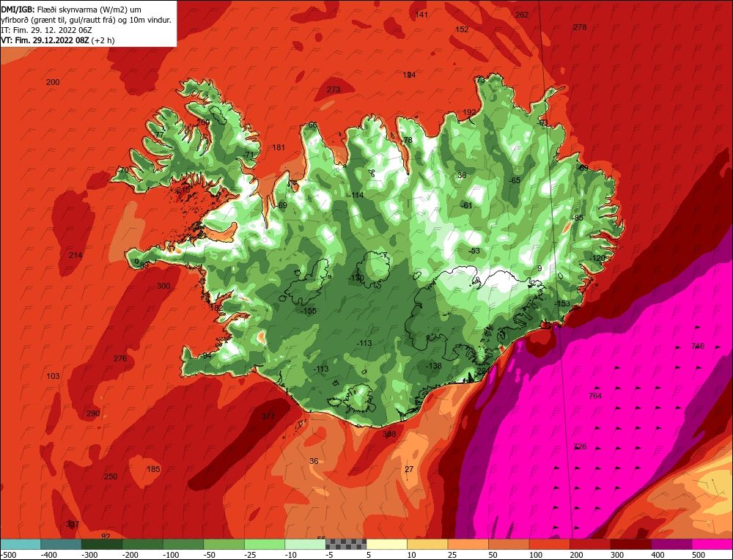Screen dimensions: 733x560
Task: Select the legend swatch between -400 and -300
Action: 62,544
